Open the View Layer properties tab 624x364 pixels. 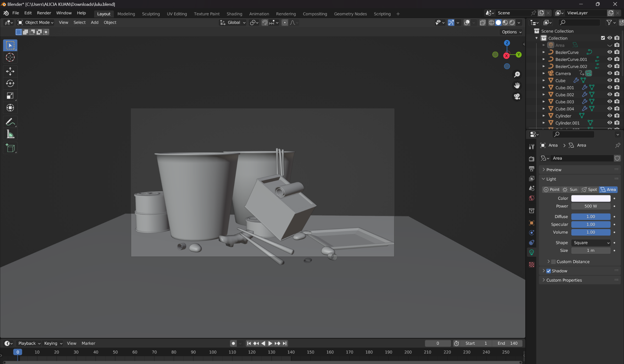[x=531, y=178]
